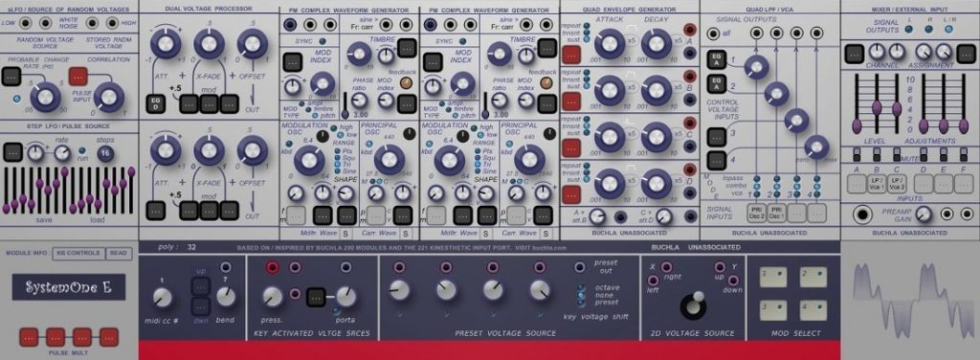Open control voltage input 4 selector in Quad LPF
This screenshot has height=360, width=980.
pos(717,161)
